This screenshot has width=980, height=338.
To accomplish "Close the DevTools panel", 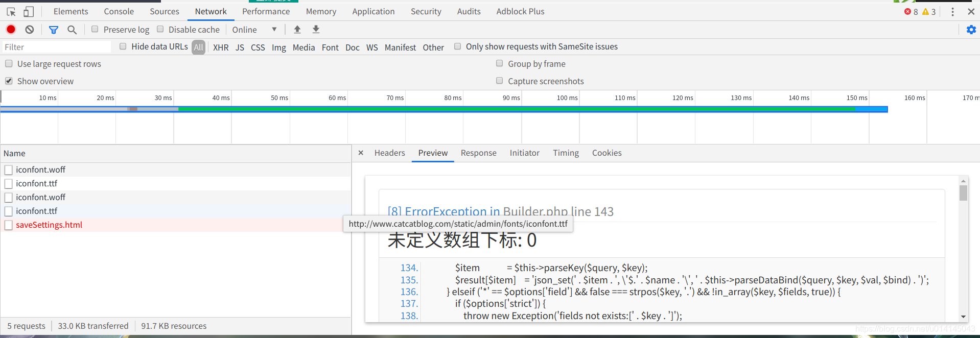I will click(971, 11).
